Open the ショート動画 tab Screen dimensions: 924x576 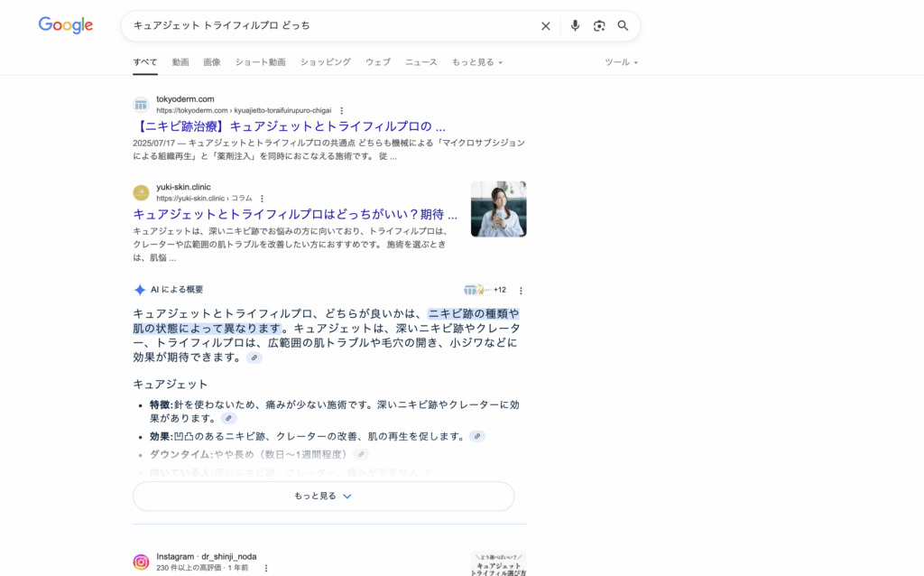(261, 62)
